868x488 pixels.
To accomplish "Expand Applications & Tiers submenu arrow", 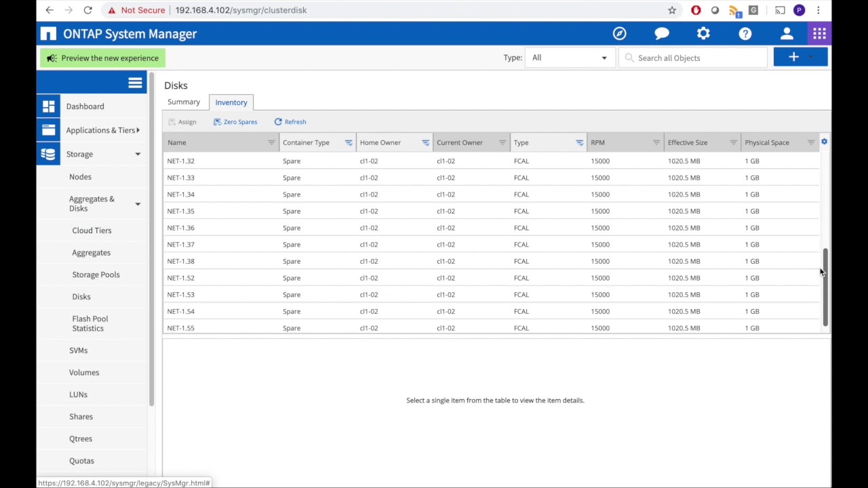I will tap(138, 130).
